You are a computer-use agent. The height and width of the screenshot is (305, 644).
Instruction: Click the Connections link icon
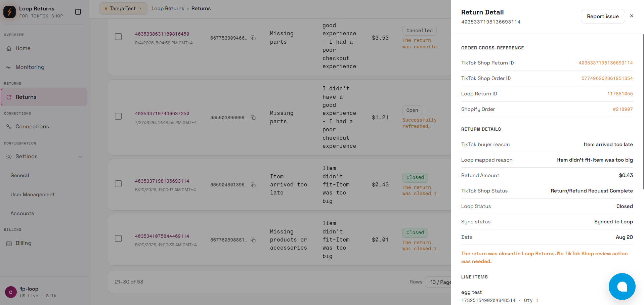click(9, 127)
